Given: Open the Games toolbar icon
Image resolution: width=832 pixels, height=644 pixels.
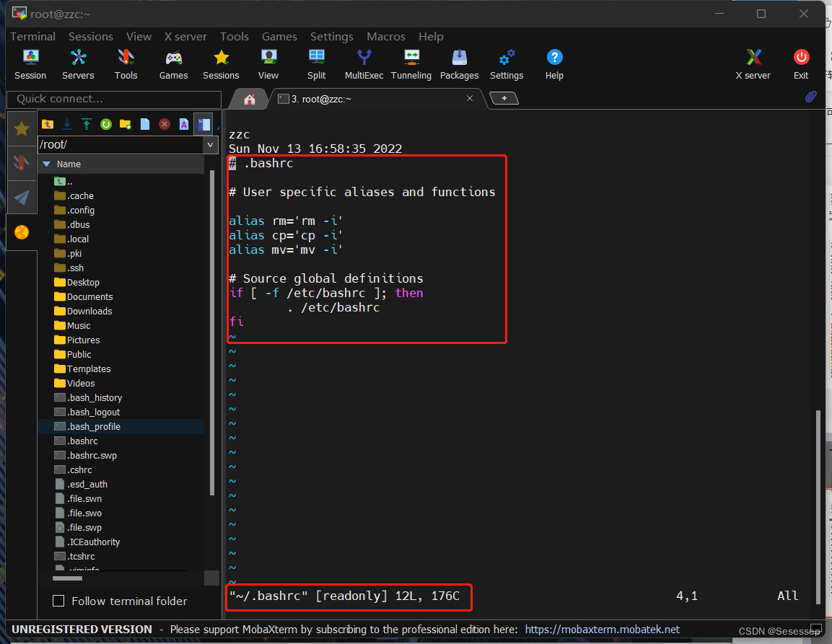Looking at the screenshot, I should click(x=173, y=63).
